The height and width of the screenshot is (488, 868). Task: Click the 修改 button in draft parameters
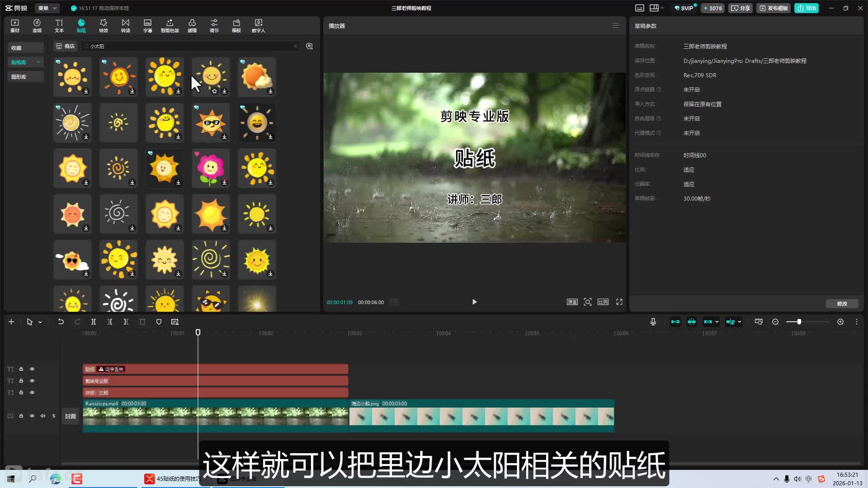coord(842,304)
